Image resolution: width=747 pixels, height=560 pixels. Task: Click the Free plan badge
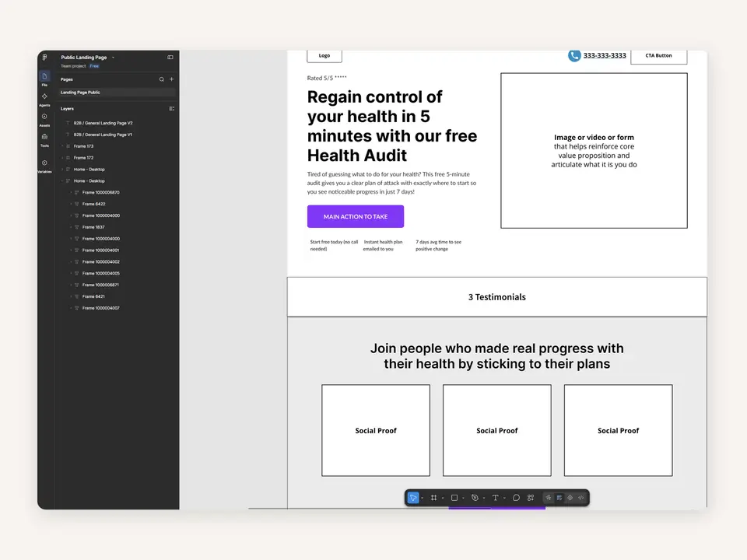[94, 66]
